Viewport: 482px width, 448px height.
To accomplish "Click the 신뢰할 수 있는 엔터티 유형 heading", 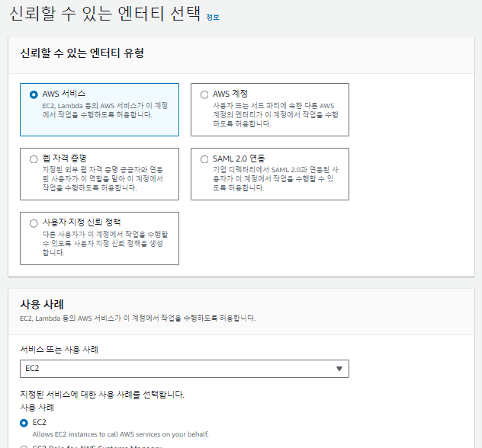I will click(x=82, y=53).
